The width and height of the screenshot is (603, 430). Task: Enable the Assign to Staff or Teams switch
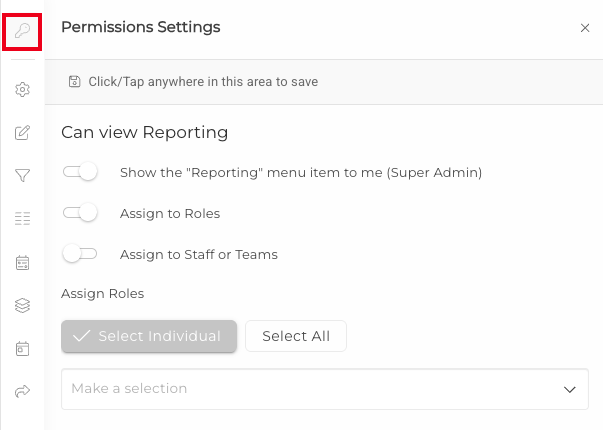(80, 254)
